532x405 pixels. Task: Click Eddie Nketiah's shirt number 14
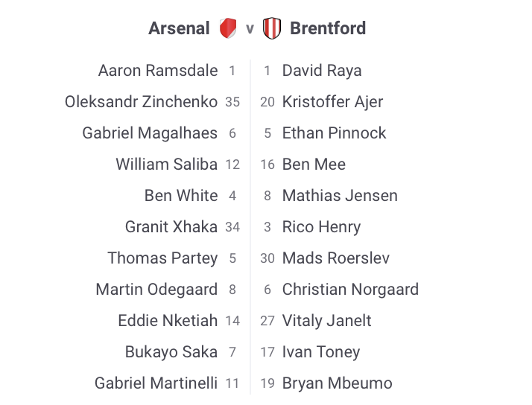[232, 321]
